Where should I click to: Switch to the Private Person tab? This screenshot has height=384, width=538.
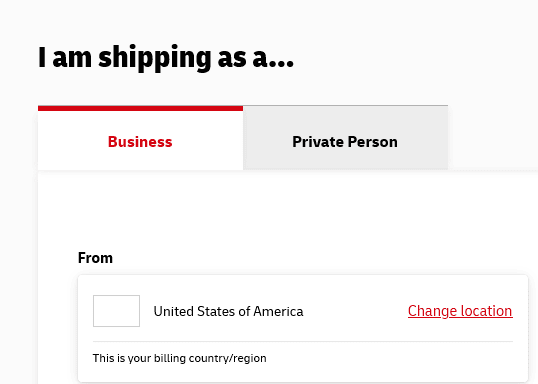pyautogui.click(x=345, y=138)
